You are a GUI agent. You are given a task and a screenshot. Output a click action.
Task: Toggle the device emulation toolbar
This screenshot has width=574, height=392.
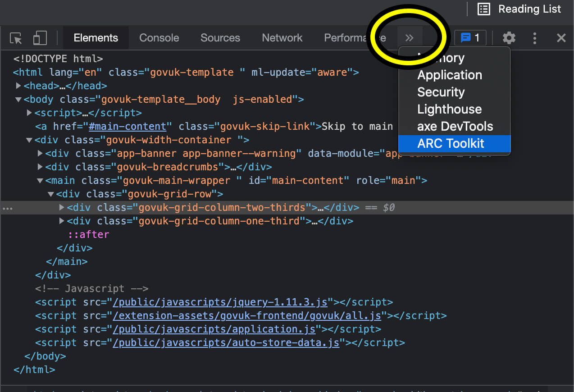pyautogui.click(x=40, y=38)
